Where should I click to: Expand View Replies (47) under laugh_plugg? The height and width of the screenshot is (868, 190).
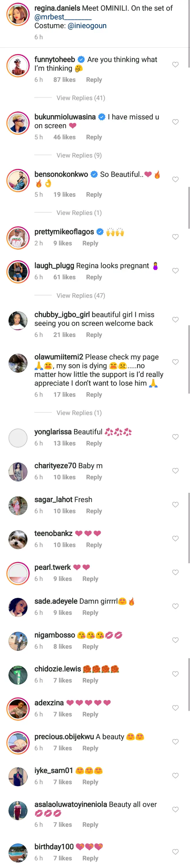pos(81,296)
